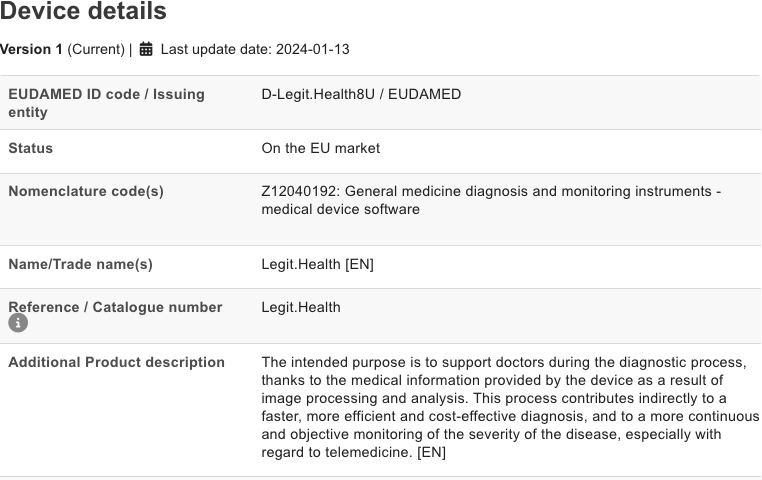Click the Status row label

(31, 148)
